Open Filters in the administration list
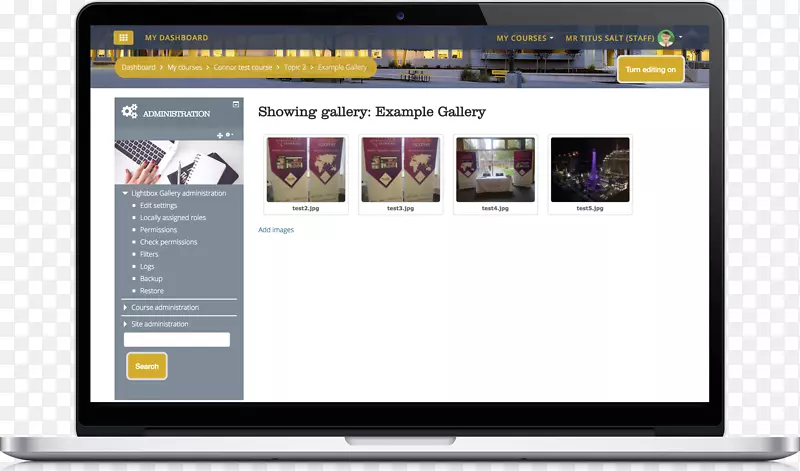Image resolution: width=800 pixels, height=471 pixels. [149, 254]
